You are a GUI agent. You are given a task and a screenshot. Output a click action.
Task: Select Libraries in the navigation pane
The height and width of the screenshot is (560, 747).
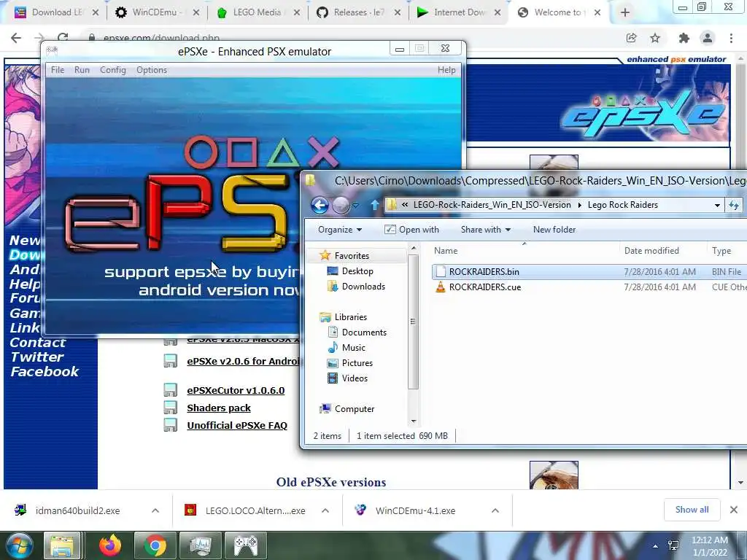click(351, 317)
